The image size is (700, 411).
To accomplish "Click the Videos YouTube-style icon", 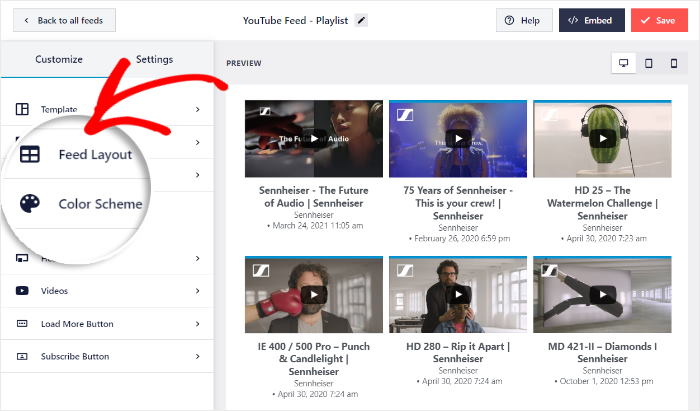I will point(22,291).
